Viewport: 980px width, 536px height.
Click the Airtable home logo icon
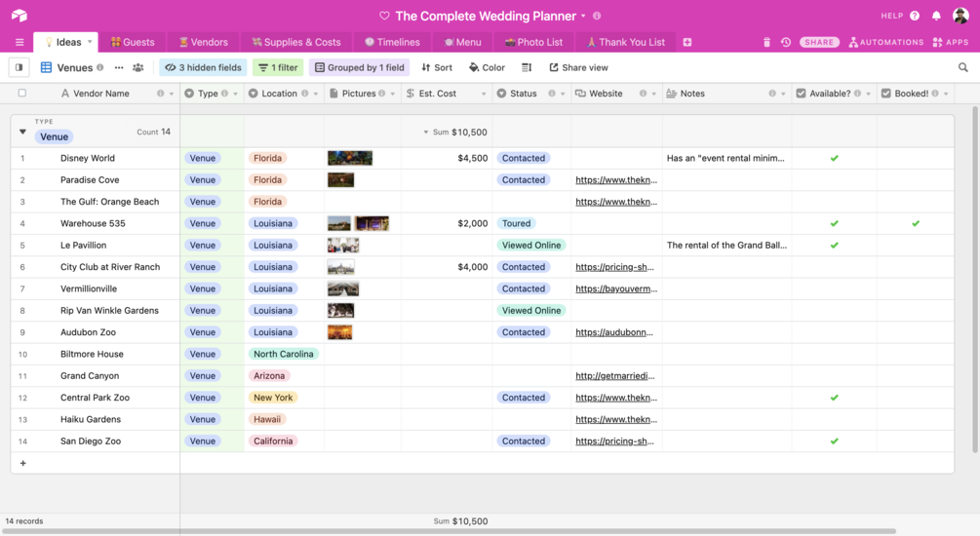point(20,16)
